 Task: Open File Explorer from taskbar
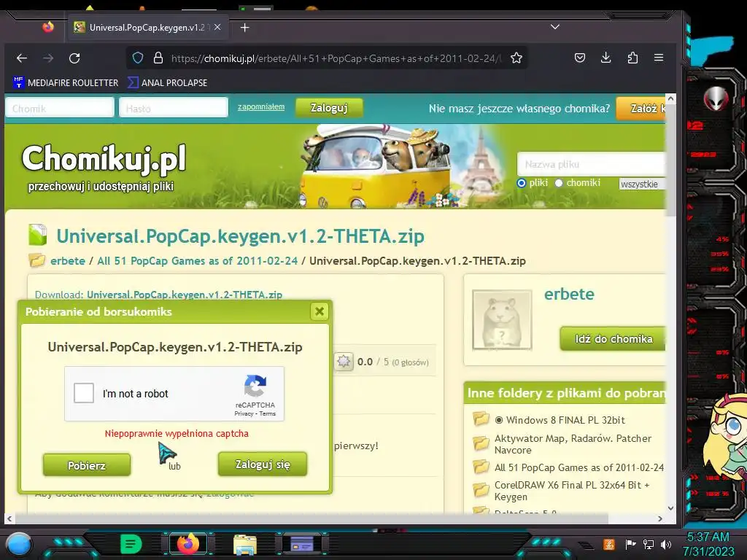click(x=245, y=544)
